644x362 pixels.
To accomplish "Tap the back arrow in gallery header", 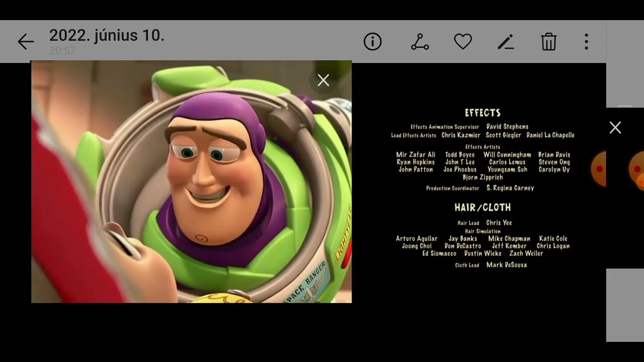I will tap(26, 42).
